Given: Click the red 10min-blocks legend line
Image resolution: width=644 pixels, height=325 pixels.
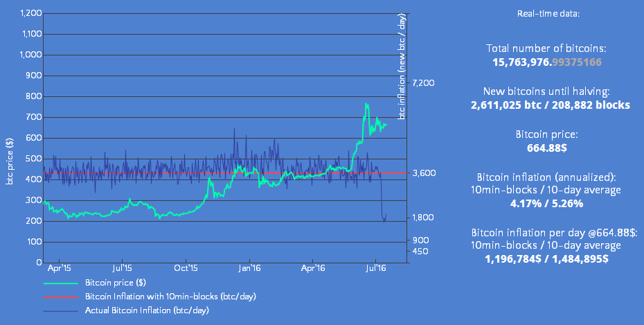Looking at the screenshot, I should 60,297.
